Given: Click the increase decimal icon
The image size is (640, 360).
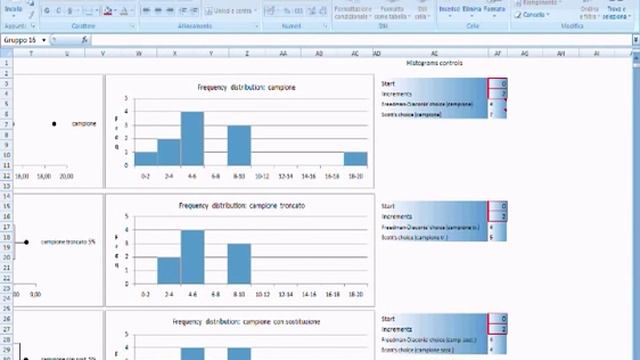Looking at the screenshot, I should [x=312, y=11].
